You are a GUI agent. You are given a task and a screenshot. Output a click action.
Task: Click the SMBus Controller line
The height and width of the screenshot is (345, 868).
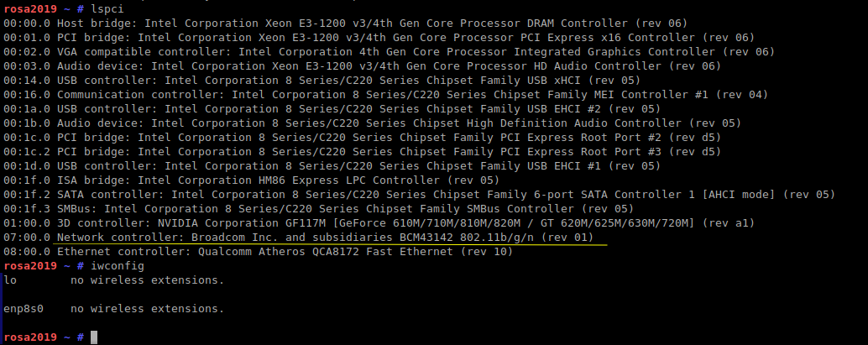point(317,208)
